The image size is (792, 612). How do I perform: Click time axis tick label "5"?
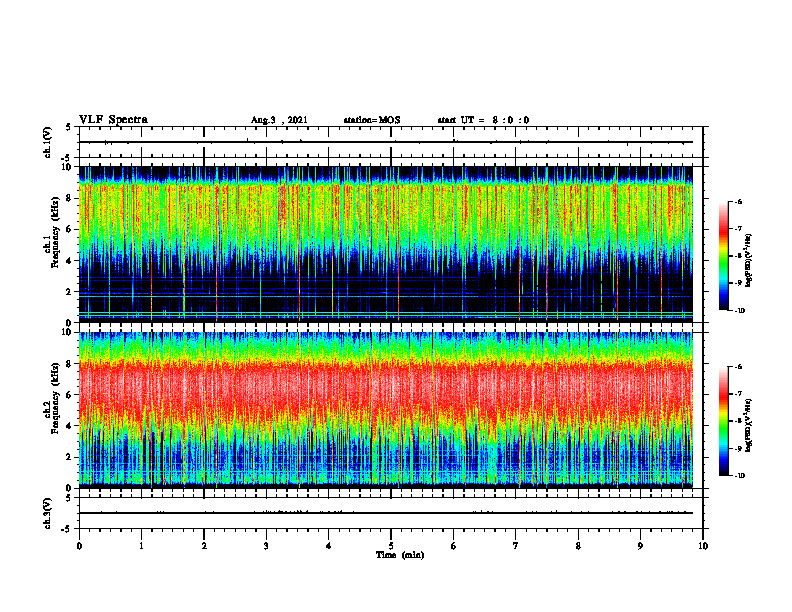point(391,546)
